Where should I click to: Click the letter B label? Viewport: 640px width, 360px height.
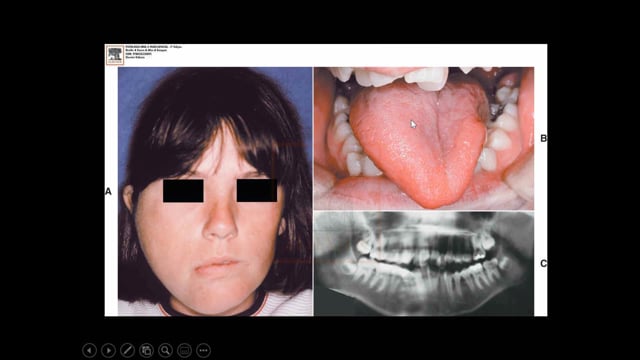(x=543, y=138)
